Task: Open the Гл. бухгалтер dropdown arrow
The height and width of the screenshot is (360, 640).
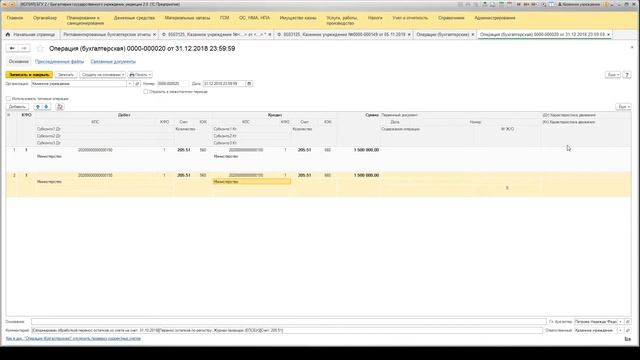Action: coord(620,322)
